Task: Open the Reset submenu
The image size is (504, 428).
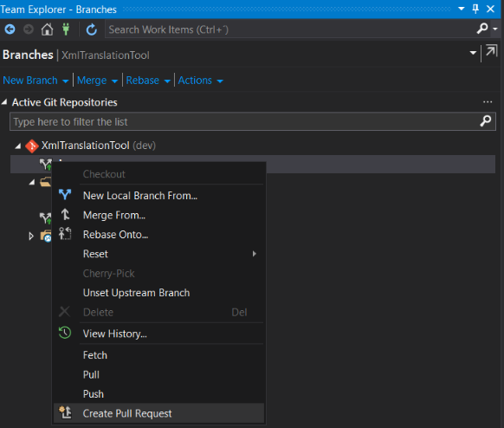Action: tap(158, 254)
